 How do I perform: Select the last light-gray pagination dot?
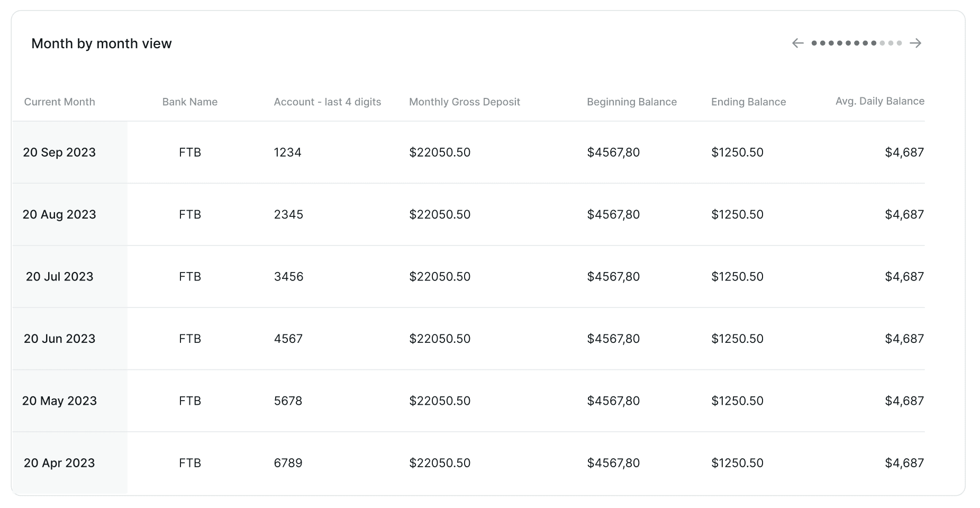[x=899, y=43]
